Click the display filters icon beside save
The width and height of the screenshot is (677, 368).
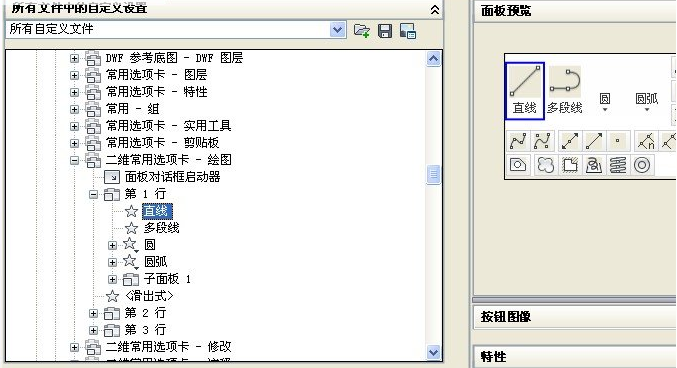coord(408,31)
